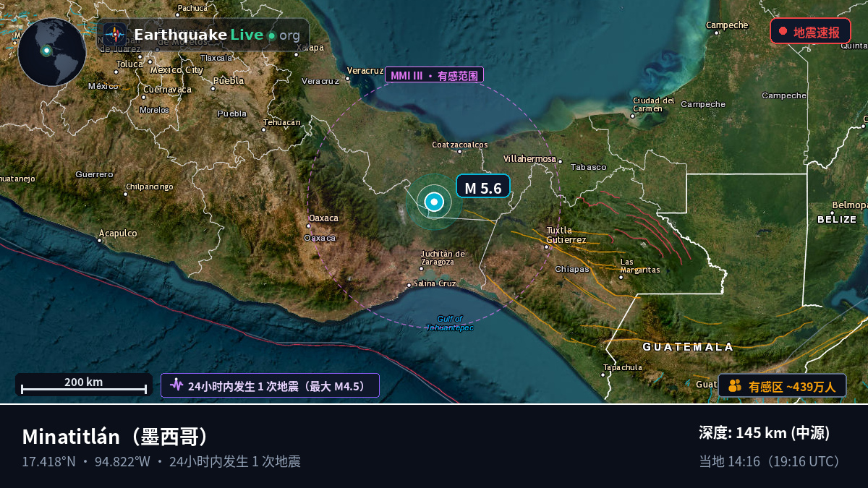868x488 pixels.
Task: Select the earthquake epicenter marker
Action: tap(434, 202)
